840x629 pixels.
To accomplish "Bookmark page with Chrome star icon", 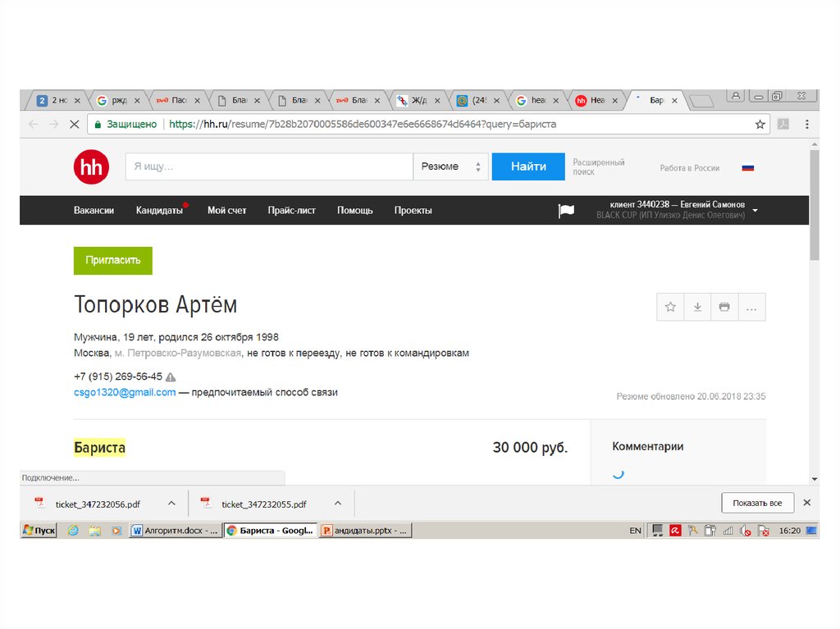I will 760,125.
